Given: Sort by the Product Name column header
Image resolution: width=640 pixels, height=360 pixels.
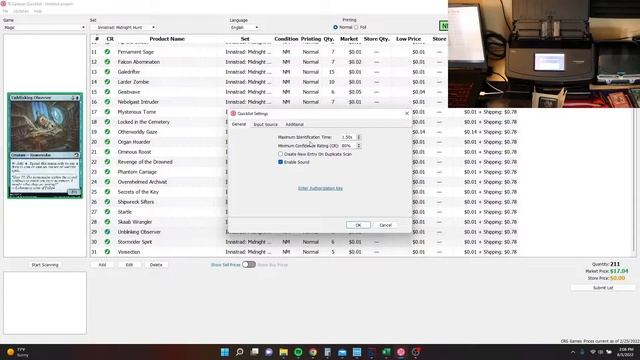Looking at the screenshot, I should click(x=167, y=39).
